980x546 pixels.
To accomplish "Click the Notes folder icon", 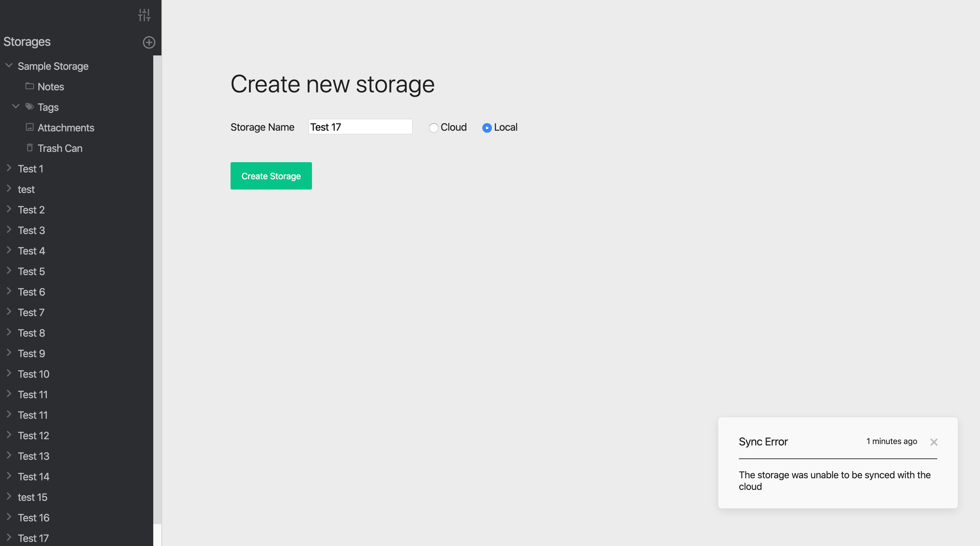I will [x=30, y=86].
